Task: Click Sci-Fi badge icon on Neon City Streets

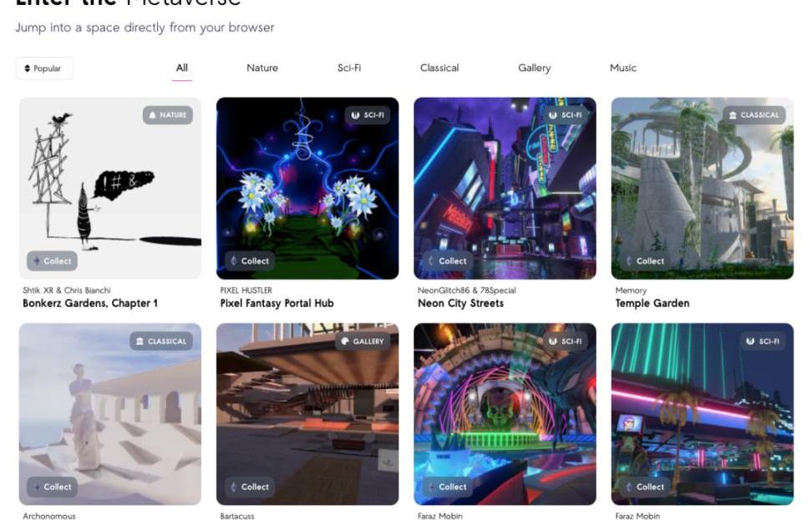Action: pyautogui.click(x=552, y=115)
